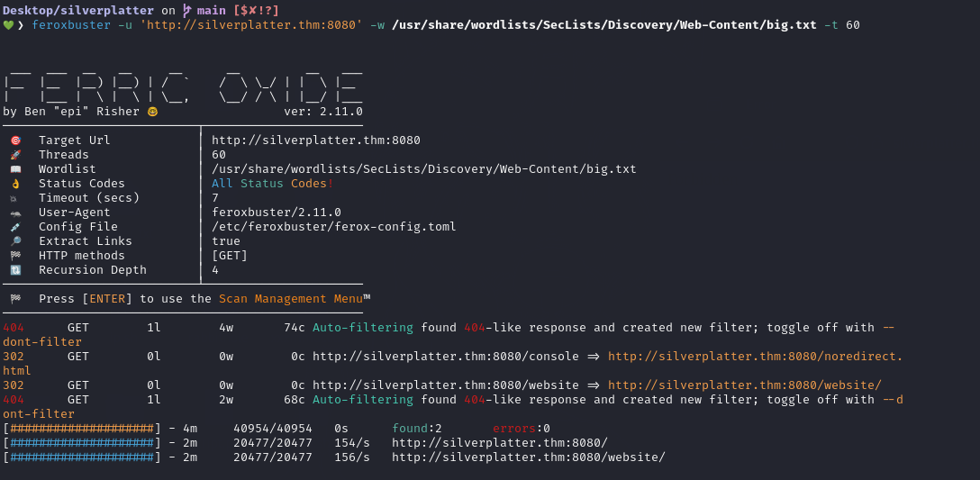
Task: Click the 404 status with 68c response
Action: click(x=14, y=399)
